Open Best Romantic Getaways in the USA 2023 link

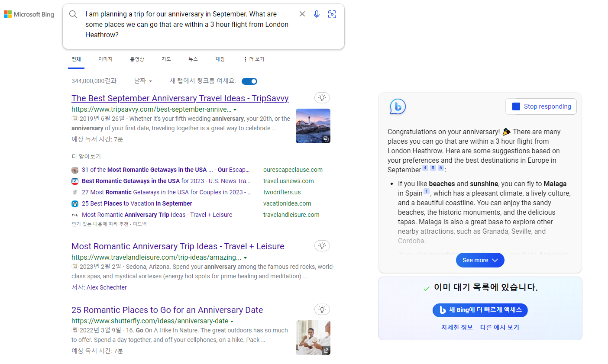pos(166,181)
